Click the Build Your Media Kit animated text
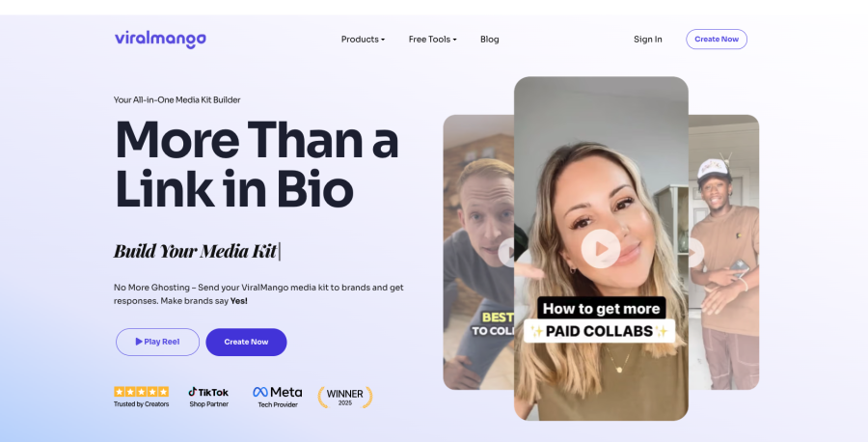The width and height of the screenshot is (868, 442). (x=196, y=251)
